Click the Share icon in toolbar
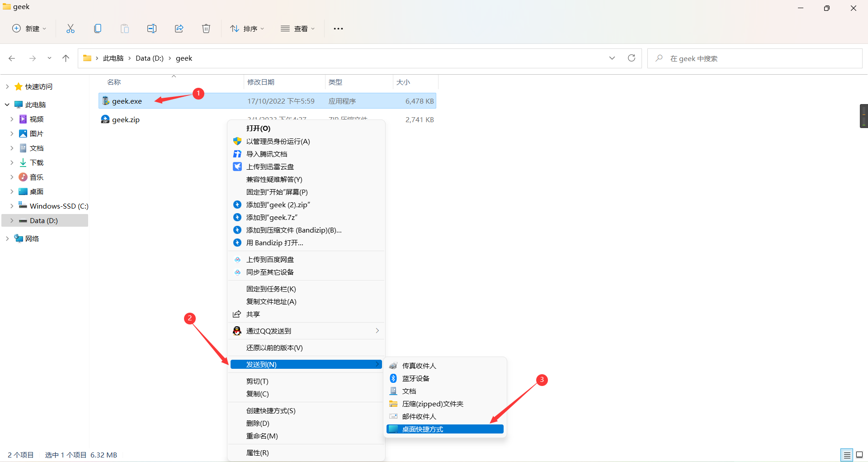This screenshot has width=868, height=462. tap(179, 29)
